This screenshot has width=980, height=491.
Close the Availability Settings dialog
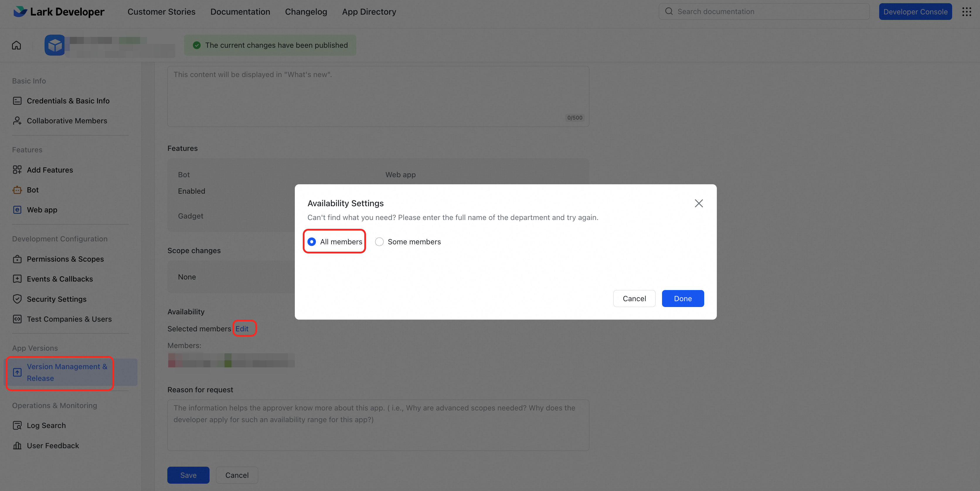click(x=698, y=204)
